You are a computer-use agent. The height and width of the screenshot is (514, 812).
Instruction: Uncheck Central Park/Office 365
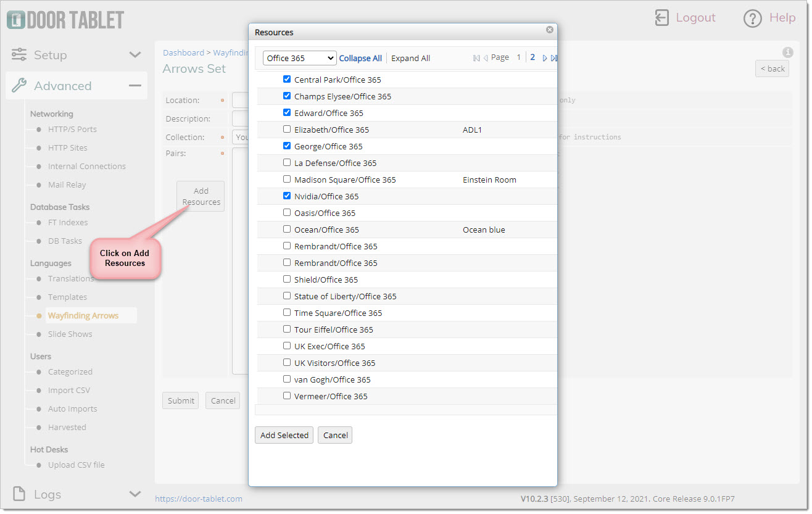[287, 79]
